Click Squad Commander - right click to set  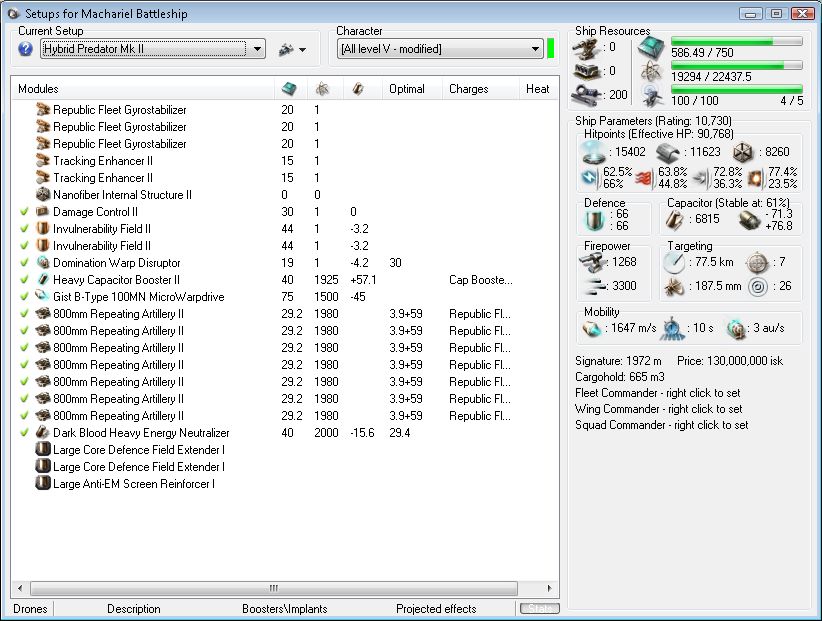662,425
